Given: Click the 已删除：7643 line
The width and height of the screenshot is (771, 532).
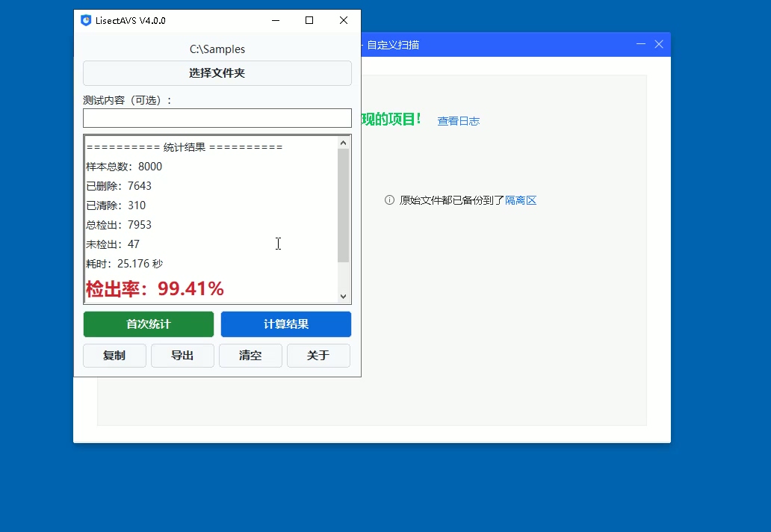Looking at the screenshot, I should (119, 186).
